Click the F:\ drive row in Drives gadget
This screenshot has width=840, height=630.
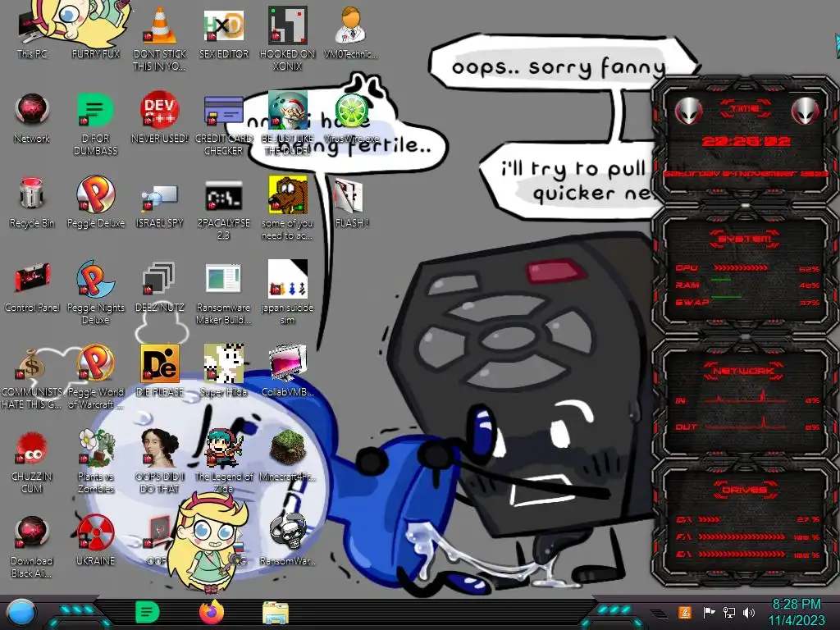tap(747, 536)
